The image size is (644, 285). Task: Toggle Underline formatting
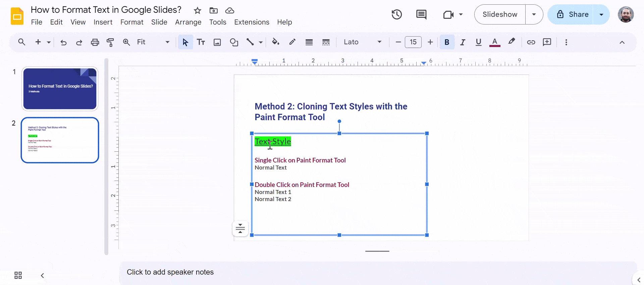pyautogui.click(x=478, y=42)
